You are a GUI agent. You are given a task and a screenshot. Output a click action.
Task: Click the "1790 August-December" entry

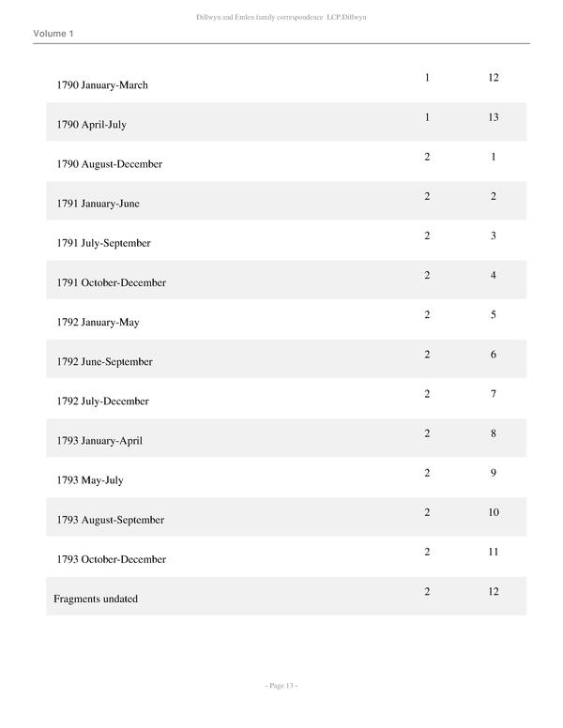[x=109, y=164]
